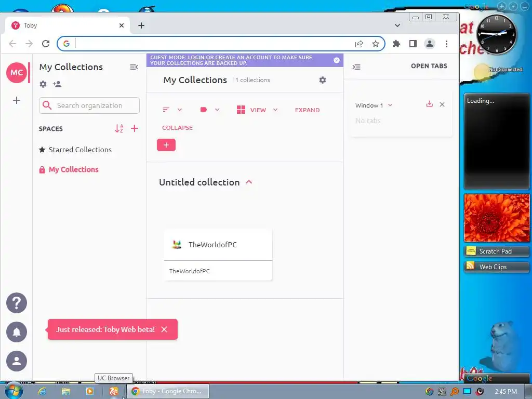Viewport: 532px width, 399px height.
Task: Open organization settings gear under My Collections
Action: click(43, 84)
